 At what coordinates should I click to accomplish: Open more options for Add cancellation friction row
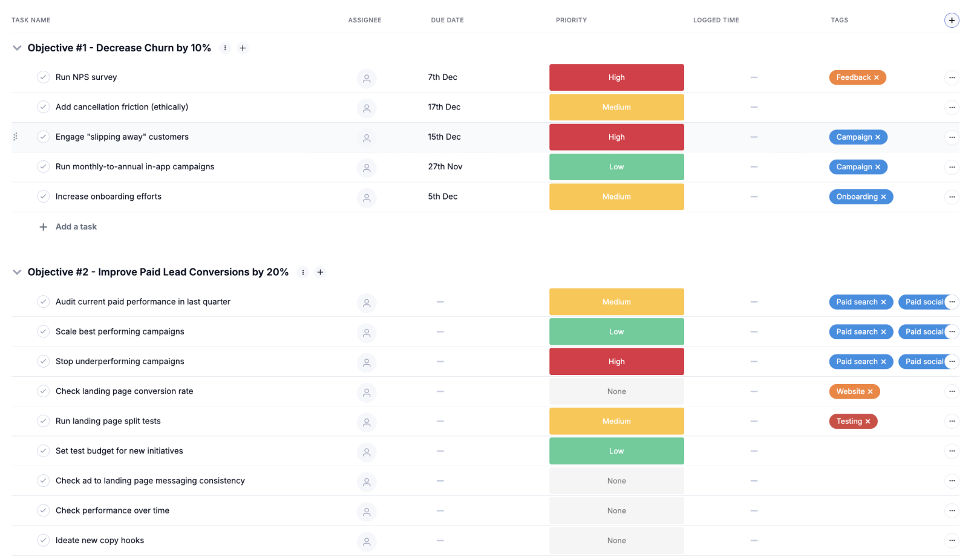(952, 108)
